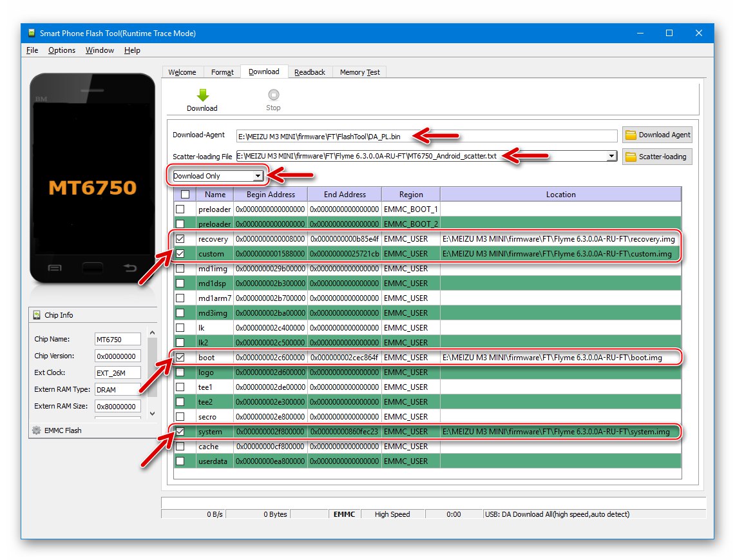Click the Scatter-loading button

pos(657,156)
